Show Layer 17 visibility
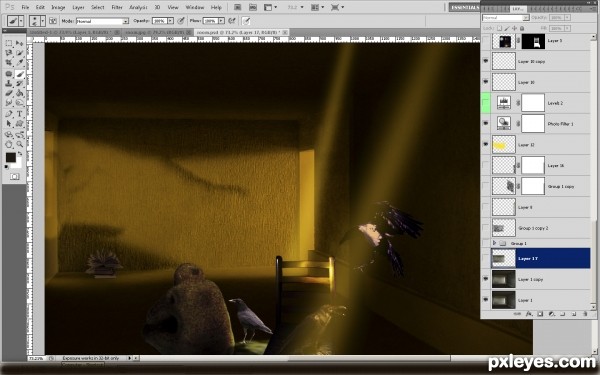The image size is (600, 375). [x=486, y=259]
